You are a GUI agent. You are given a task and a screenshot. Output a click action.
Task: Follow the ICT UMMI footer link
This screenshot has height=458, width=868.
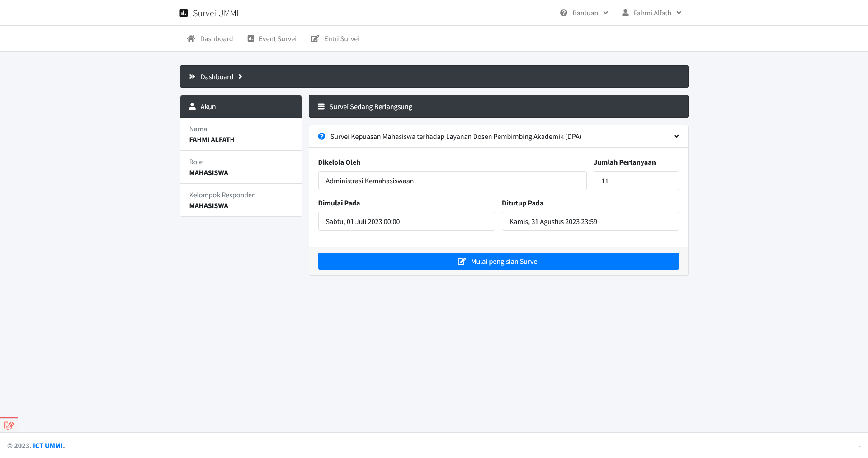pos(48,446)
